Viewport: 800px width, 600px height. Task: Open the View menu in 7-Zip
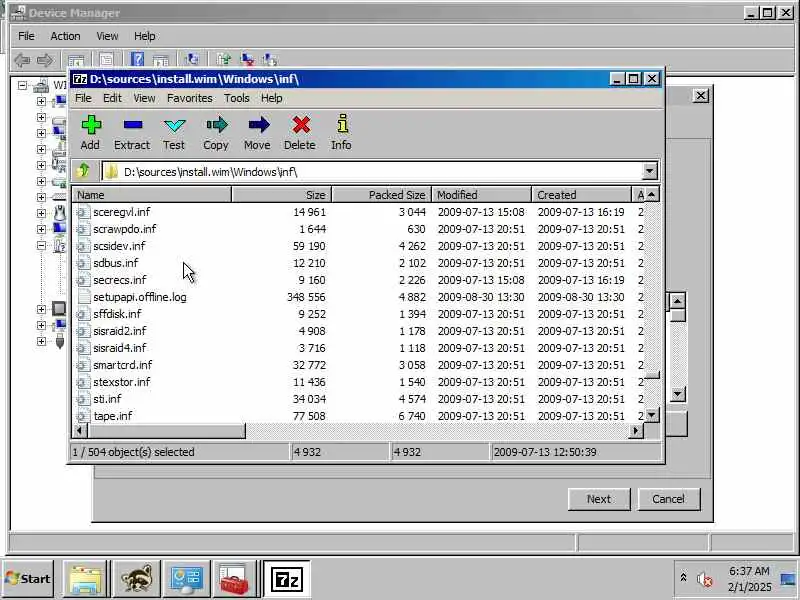click(x=144, y=98)
